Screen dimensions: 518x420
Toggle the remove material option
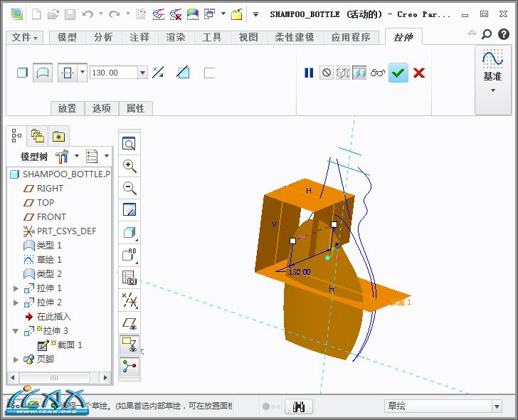(183, 73)
